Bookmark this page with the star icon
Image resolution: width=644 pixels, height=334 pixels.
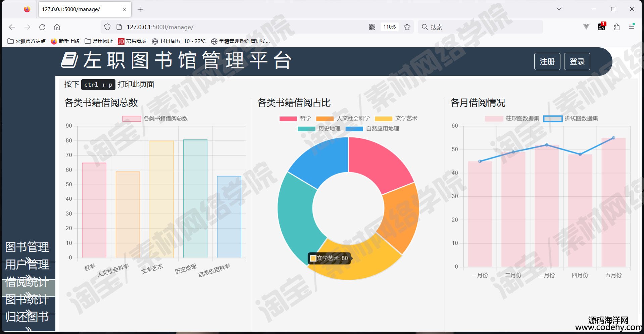pos(407,27)
